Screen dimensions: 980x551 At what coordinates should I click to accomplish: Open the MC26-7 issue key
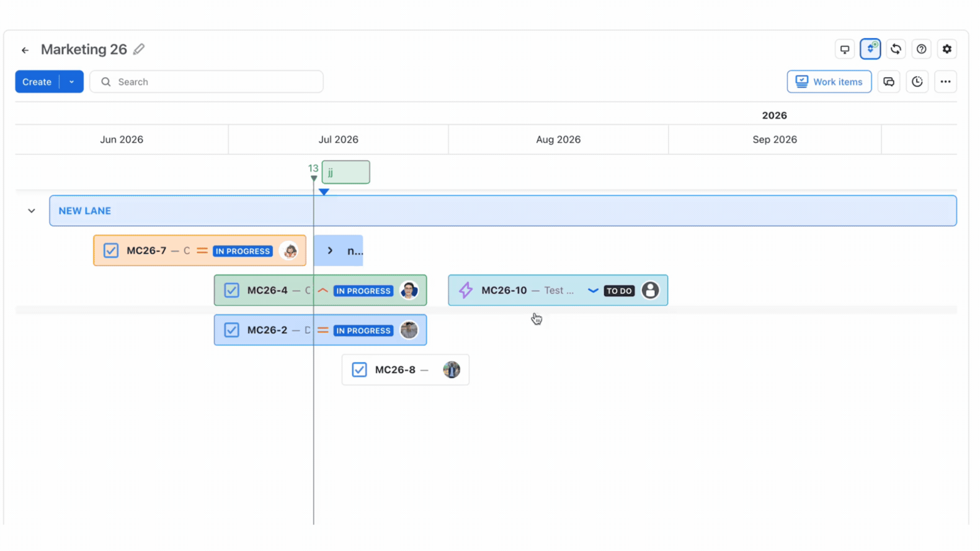(x=146, y=251)
